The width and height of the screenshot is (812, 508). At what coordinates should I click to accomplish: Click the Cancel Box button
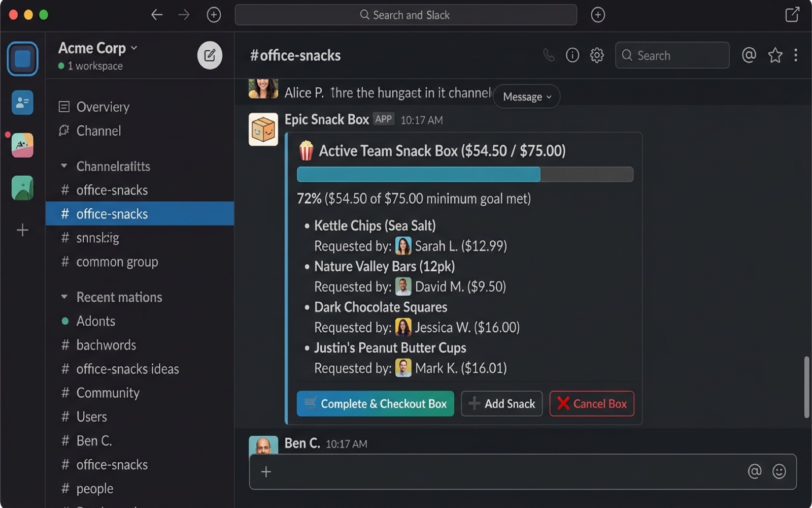point(592,404)
